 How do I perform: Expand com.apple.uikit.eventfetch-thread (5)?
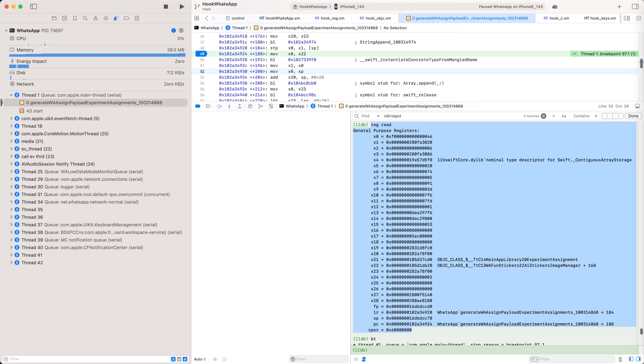(x=11, y=119)
